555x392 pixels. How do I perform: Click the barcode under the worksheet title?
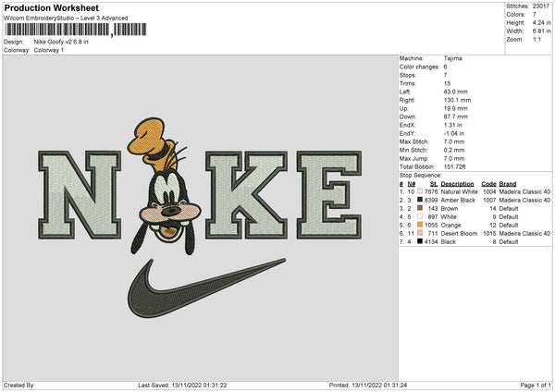tap(76, 30)
